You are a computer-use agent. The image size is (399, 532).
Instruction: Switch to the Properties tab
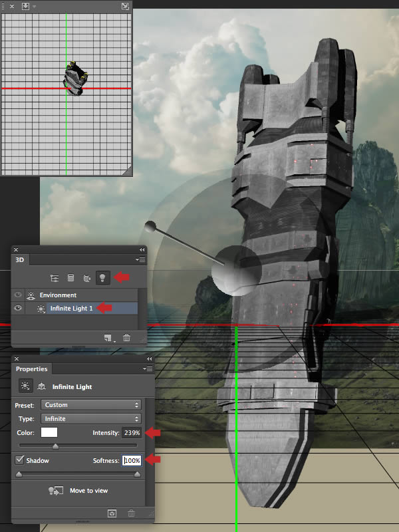click(x=31, y=369)
